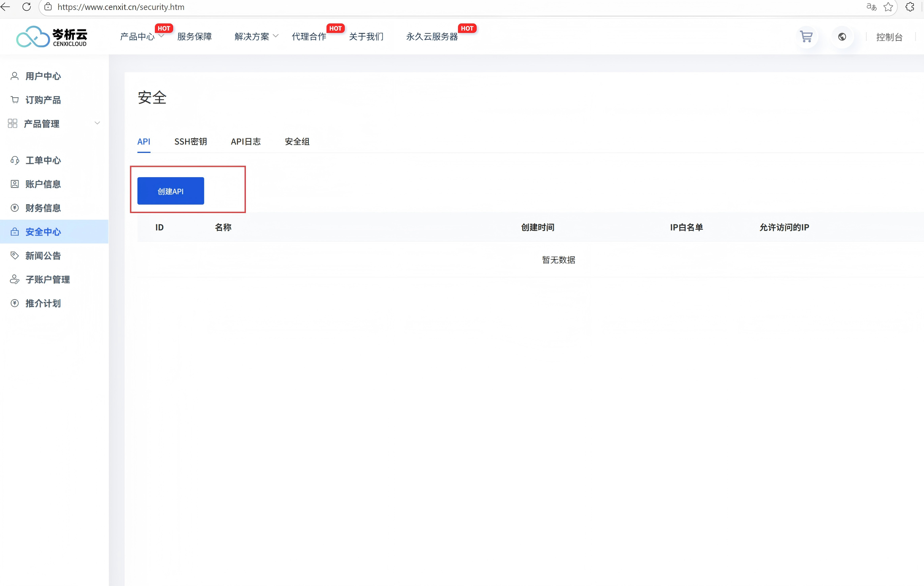924x586 pixels.
Task: Open 财务信息 in the sidebar
Action: pyautogui.click(x=43, y=208)
